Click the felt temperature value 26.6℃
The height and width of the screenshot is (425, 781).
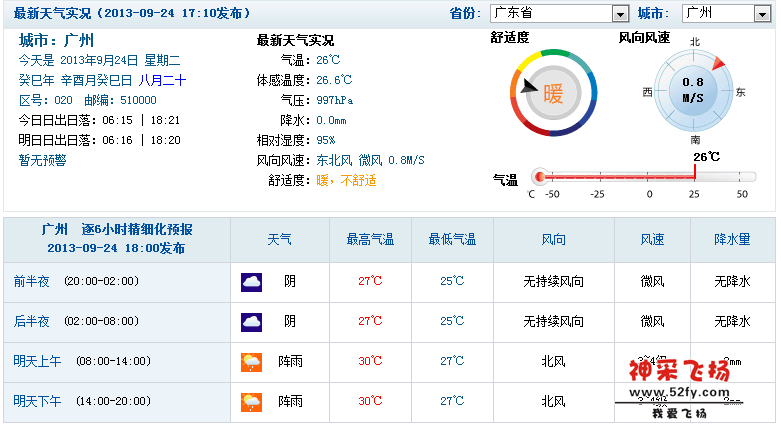click(x=334, y=80)
